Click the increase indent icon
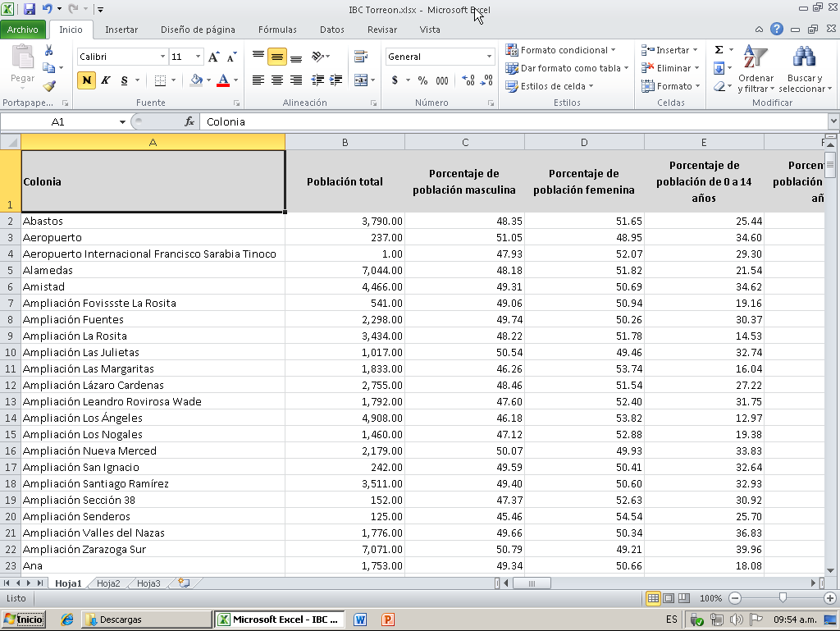 [336, 80]
